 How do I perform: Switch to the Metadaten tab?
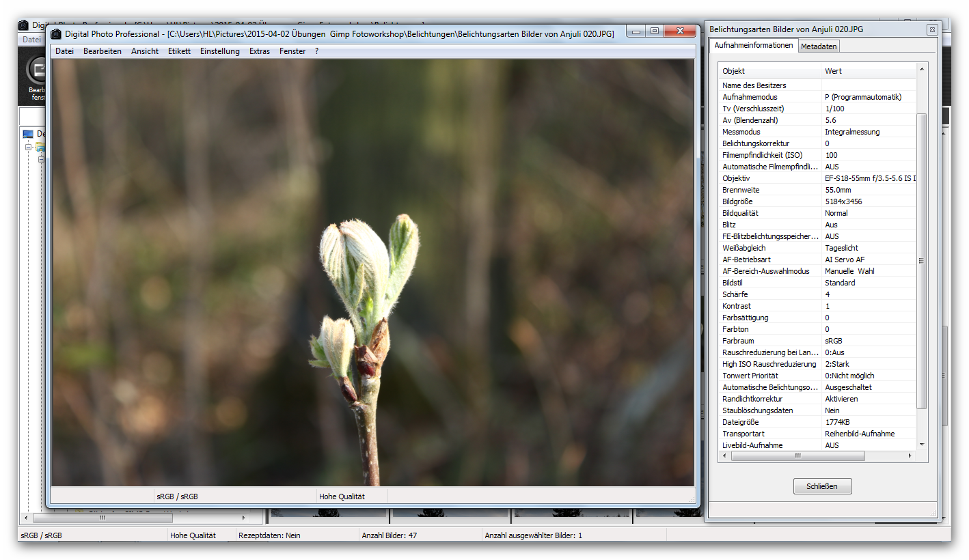click(819, 46)
